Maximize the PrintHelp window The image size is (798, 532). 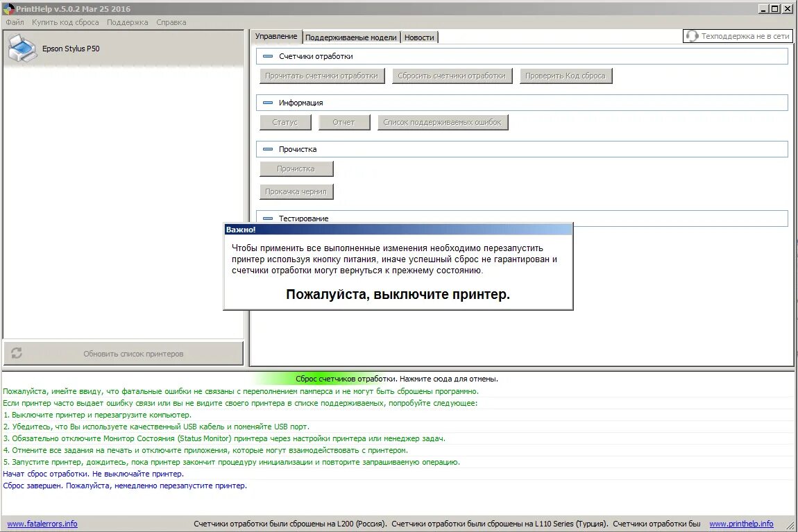pyautogui.click(x=774, y=8)
